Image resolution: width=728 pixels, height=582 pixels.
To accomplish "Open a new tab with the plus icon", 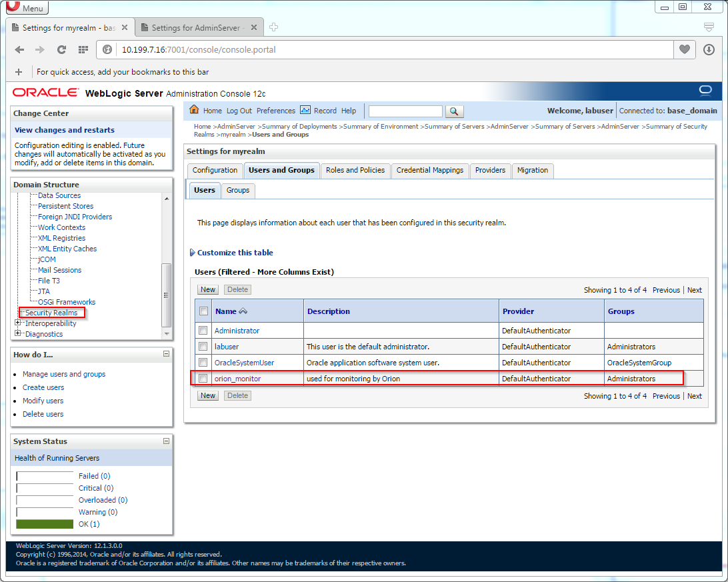I will coord(273,27).
